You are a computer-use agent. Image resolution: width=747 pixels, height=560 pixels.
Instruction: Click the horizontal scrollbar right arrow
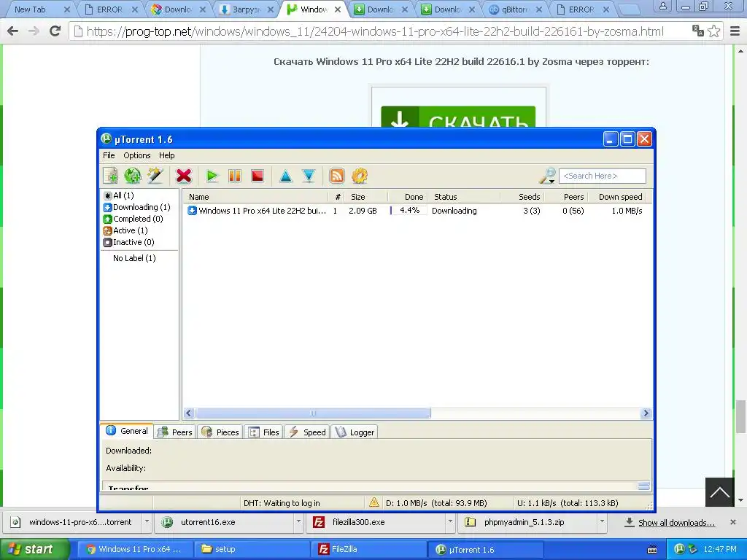click(x=646, y=413)
